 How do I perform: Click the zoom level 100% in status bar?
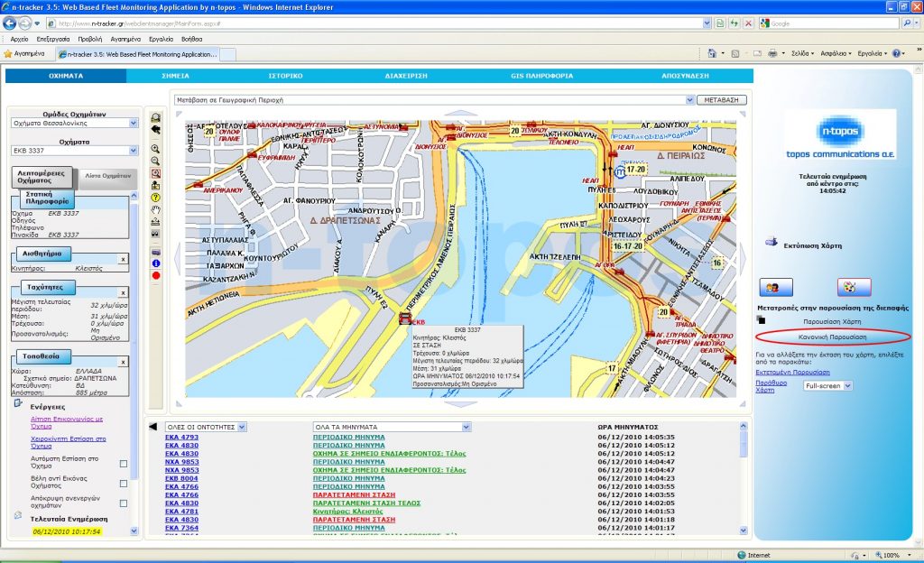[892, 555]
